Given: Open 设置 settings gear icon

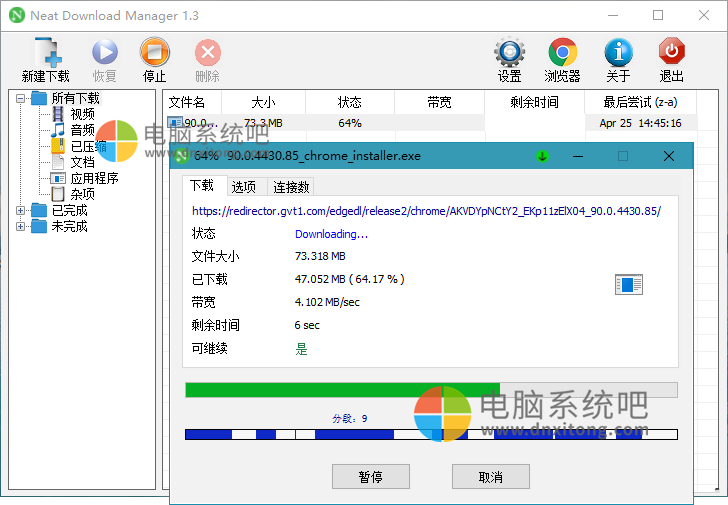Looking at the screenshot, I should 509,52.
